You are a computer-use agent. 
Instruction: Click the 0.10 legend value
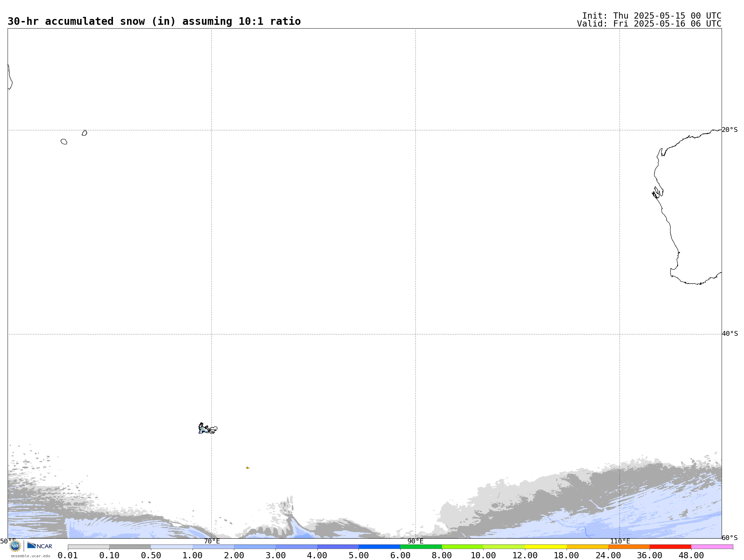(x=109, y=556)
